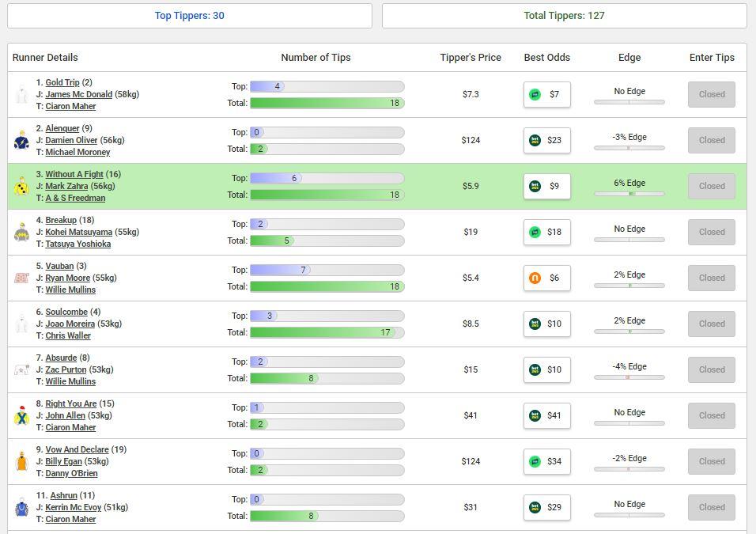Click Breakup's jockey silks icon
Screen dimensions: 756x534
coord(21,232)
